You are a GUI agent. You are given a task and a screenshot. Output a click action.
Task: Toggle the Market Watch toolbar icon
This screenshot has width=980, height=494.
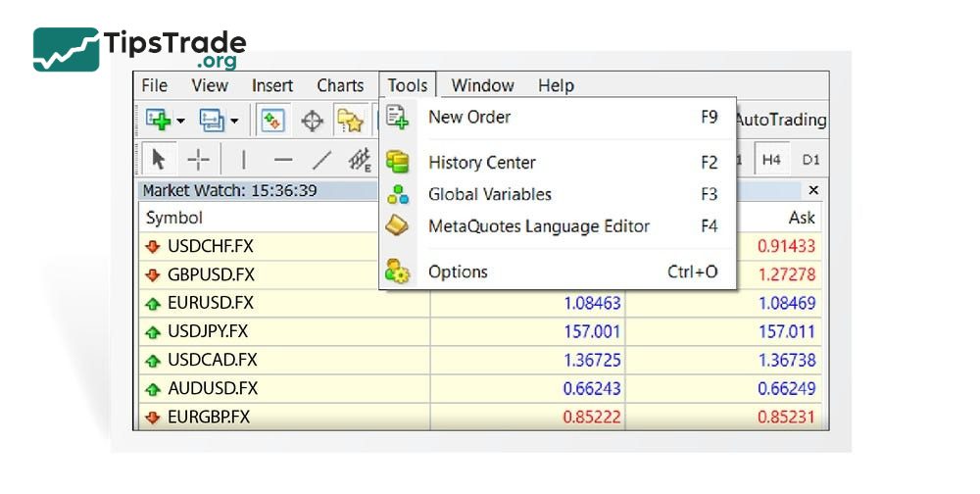pyautogui.click(x=272, y=121)
